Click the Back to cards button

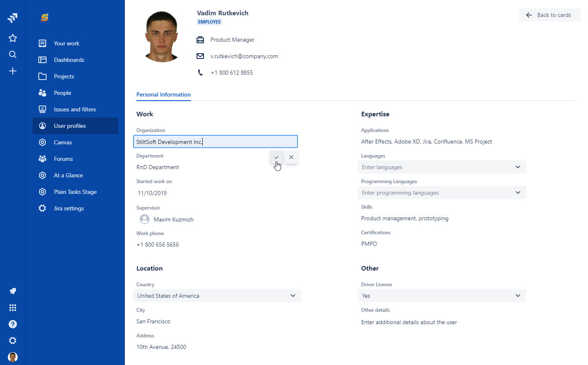(550, 15)
